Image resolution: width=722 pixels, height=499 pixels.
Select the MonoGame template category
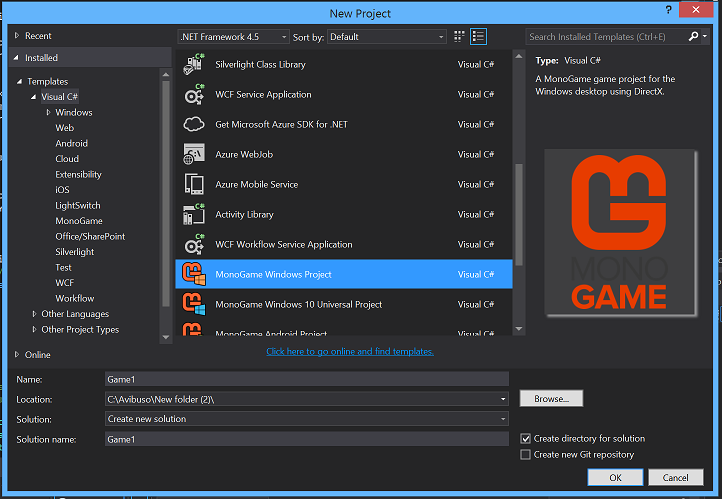79,221
